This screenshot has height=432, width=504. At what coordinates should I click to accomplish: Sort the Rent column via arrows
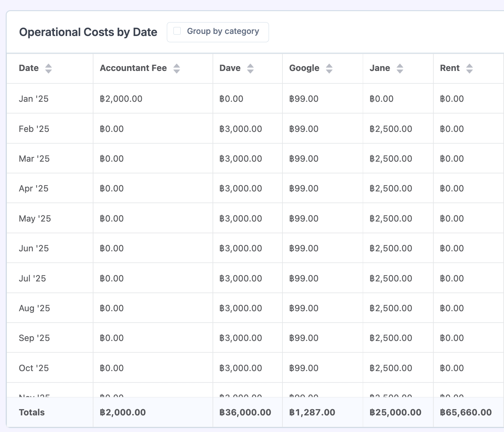pyautogui.click(x=469, y=69)
